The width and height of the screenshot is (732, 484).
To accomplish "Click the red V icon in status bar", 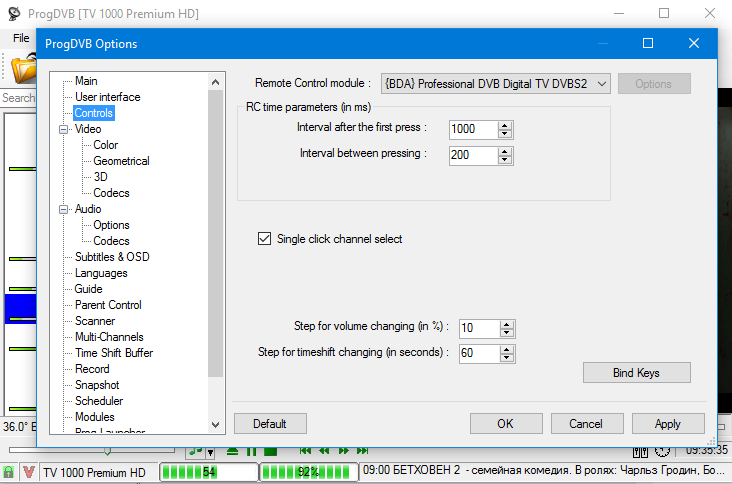I will pyautogui.click(x=29, y=471).
